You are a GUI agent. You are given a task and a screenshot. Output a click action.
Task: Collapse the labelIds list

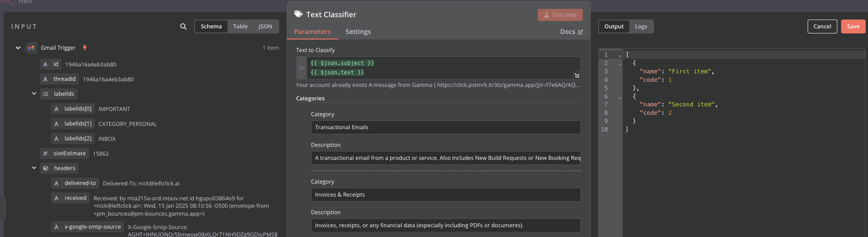coord(34,93)
